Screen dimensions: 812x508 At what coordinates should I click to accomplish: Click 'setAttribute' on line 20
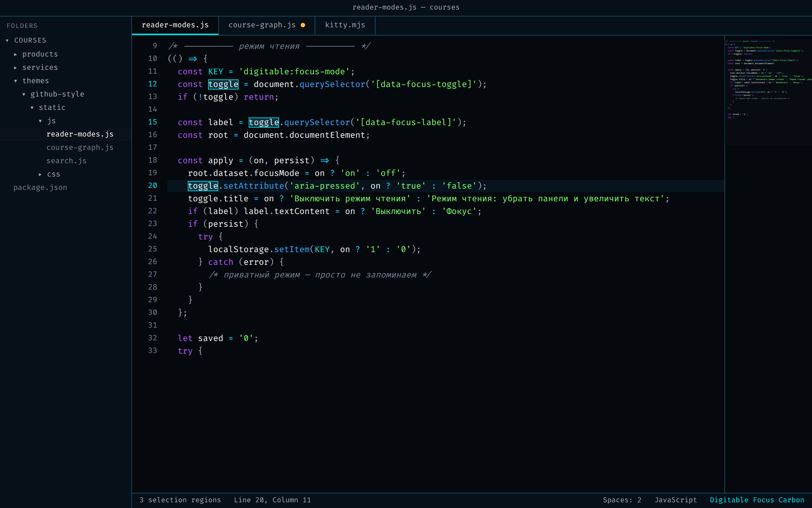tap(254, 186)
